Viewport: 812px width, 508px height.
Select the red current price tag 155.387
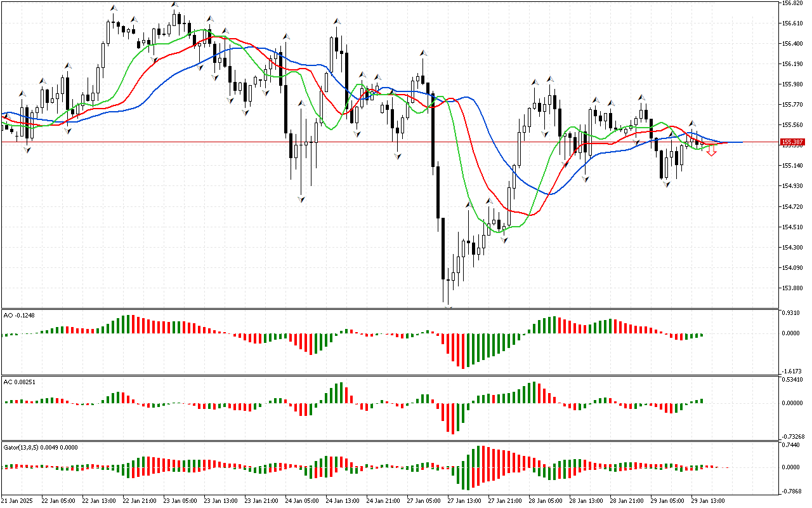coord(791,142)
